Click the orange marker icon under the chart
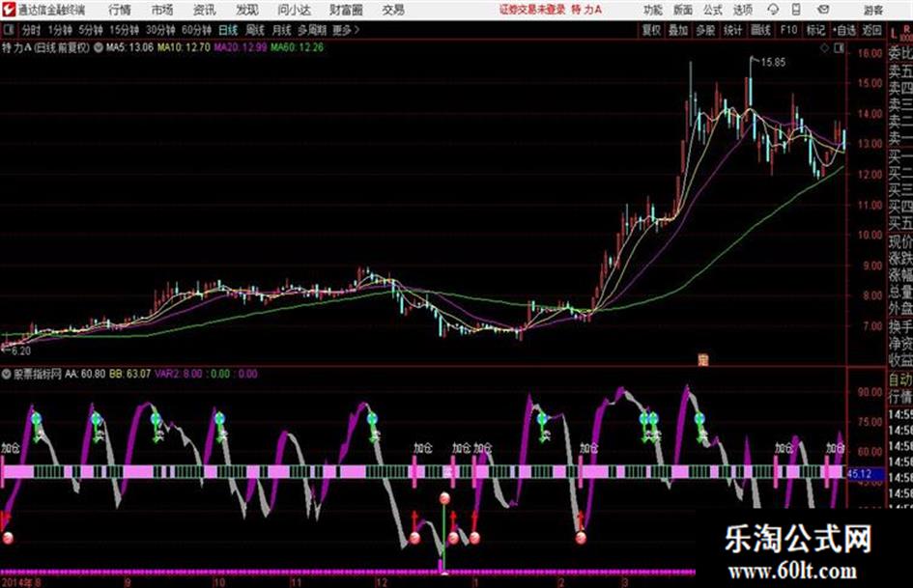 point(703,360)
